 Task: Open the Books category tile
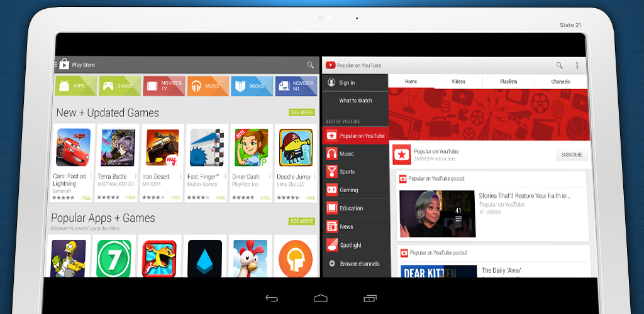coord(252,86)
